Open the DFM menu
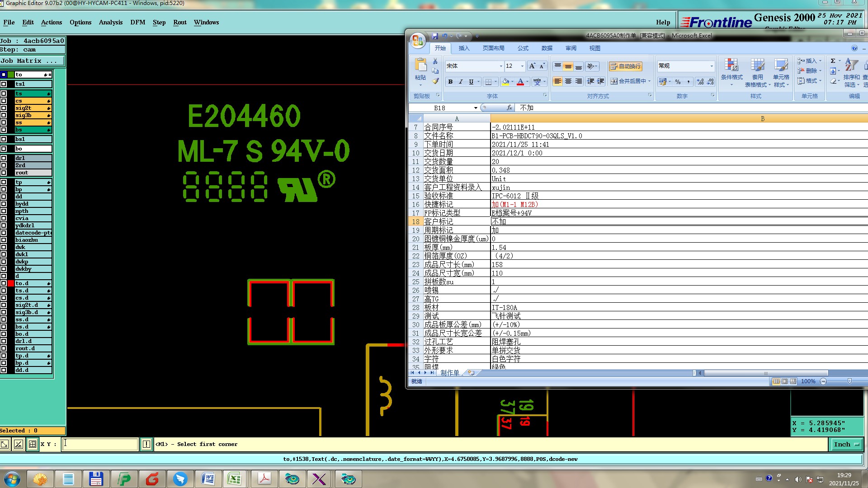 (x=137, y=22)
